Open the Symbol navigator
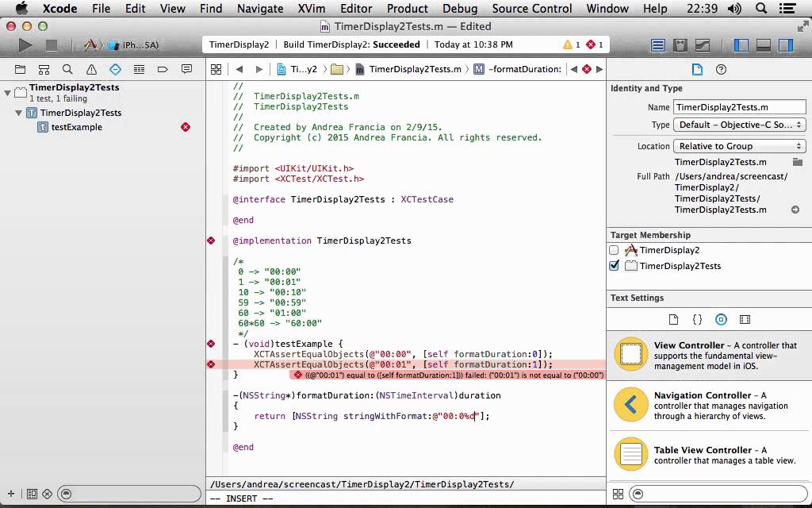 point(44,69)
